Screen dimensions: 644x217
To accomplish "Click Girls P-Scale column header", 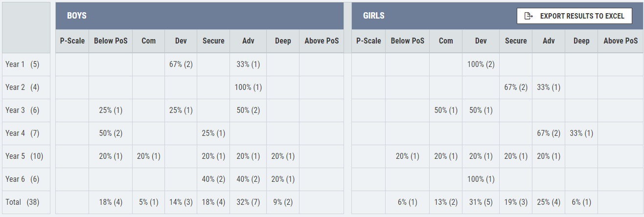I will click(368, 41).
